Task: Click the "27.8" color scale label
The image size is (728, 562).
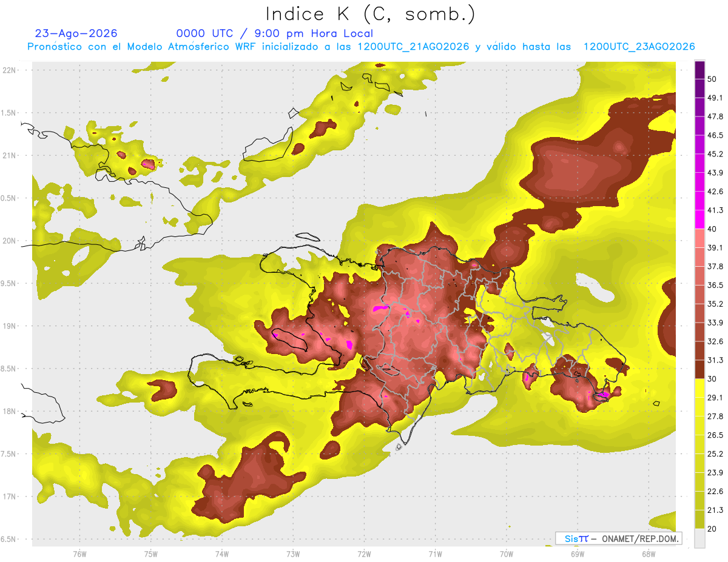Action: point(715,416)
